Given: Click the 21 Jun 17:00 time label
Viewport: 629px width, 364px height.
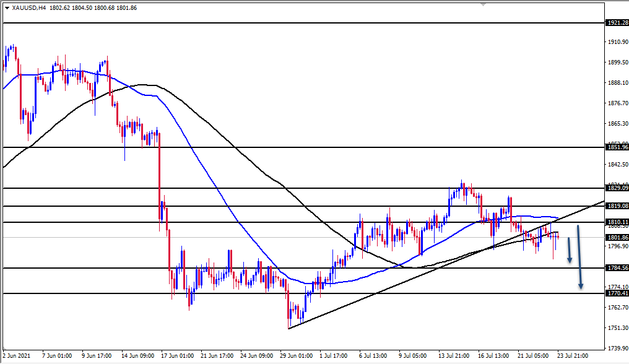Looking at the screenshot, I should click(x=217, y=356).
